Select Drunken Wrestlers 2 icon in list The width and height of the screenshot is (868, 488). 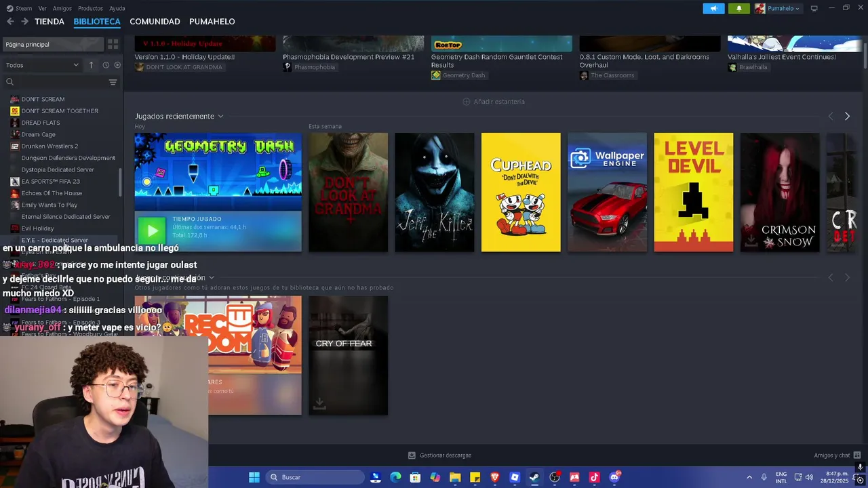point(15,146)
